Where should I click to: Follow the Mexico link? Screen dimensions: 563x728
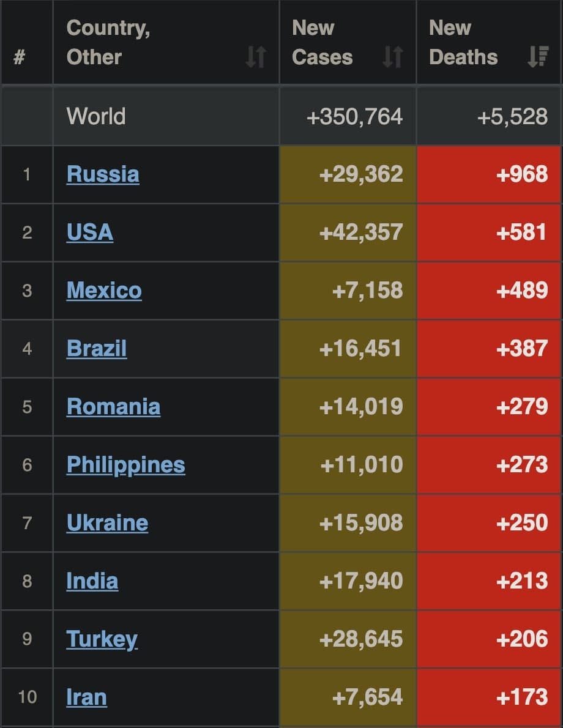pos(104,290)
